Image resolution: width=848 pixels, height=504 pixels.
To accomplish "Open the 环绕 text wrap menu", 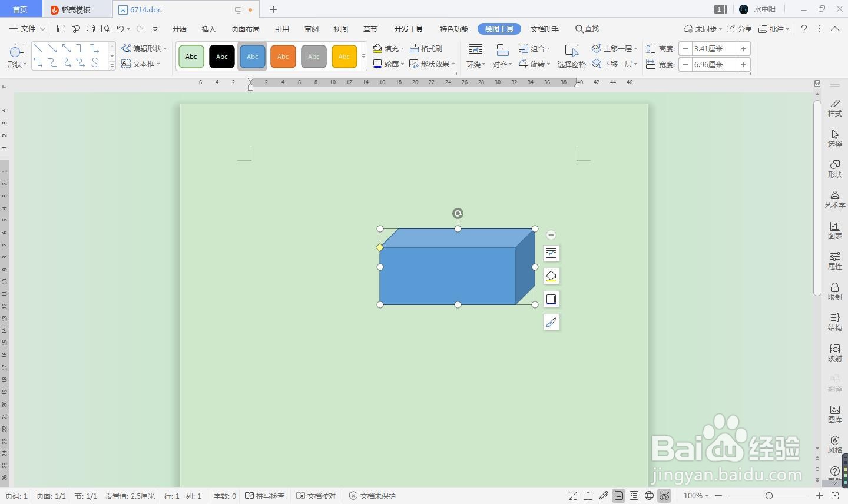I will click(475, 57).
